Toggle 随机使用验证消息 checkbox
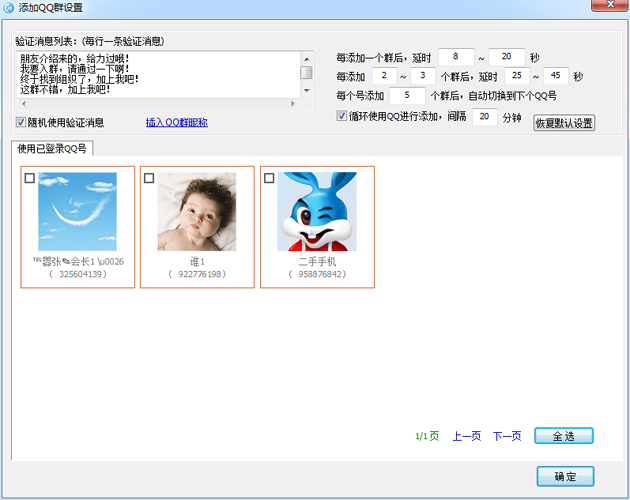This screenshot has height=500, width=630. coord(21,122)
